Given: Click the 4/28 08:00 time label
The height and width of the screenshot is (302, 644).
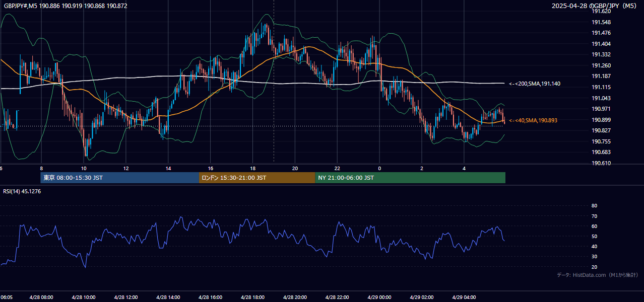Looking at the screenshot, I should coord(41,297).
